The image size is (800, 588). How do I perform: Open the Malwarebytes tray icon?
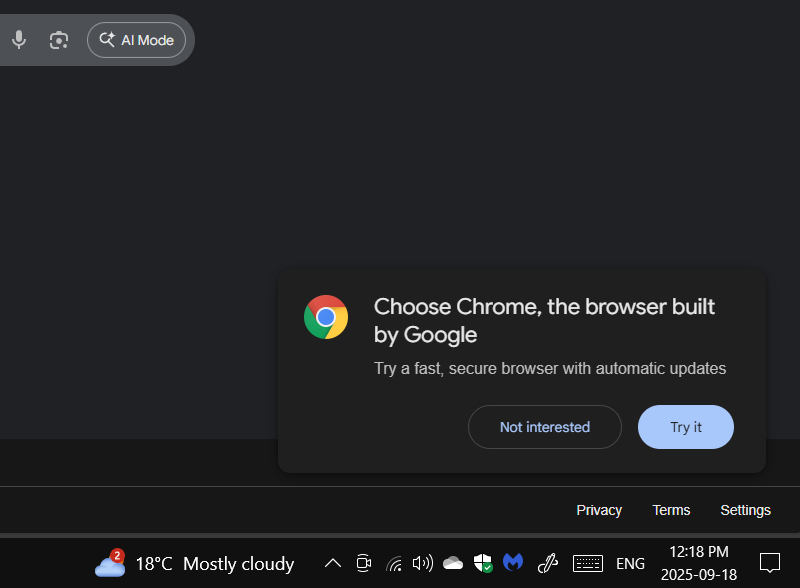(x=513, y=562)
